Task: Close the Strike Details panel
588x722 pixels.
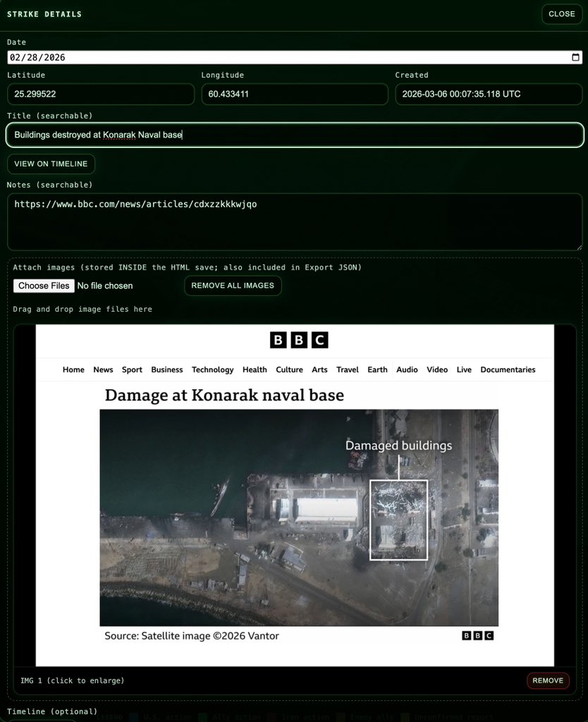Action: pyautogui.click(x=561, y=14)
